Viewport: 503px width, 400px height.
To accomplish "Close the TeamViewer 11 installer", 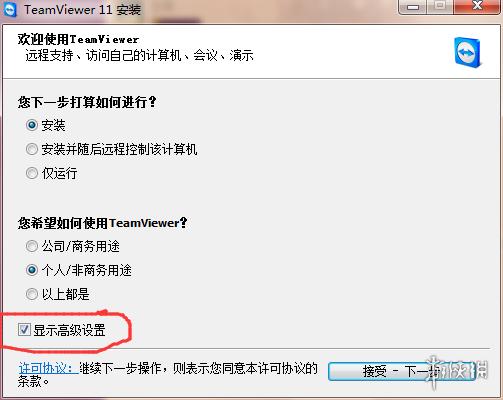I will 477,6.
